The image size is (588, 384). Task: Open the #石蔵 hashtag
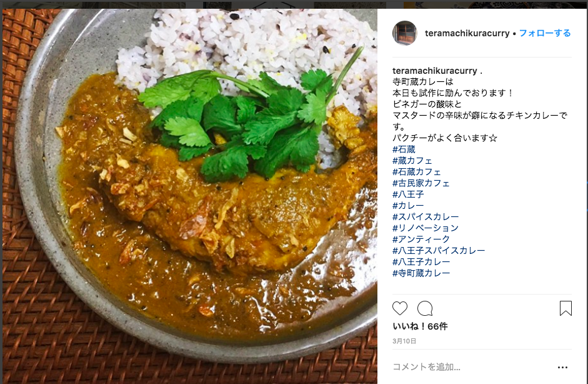coord(404,149)
